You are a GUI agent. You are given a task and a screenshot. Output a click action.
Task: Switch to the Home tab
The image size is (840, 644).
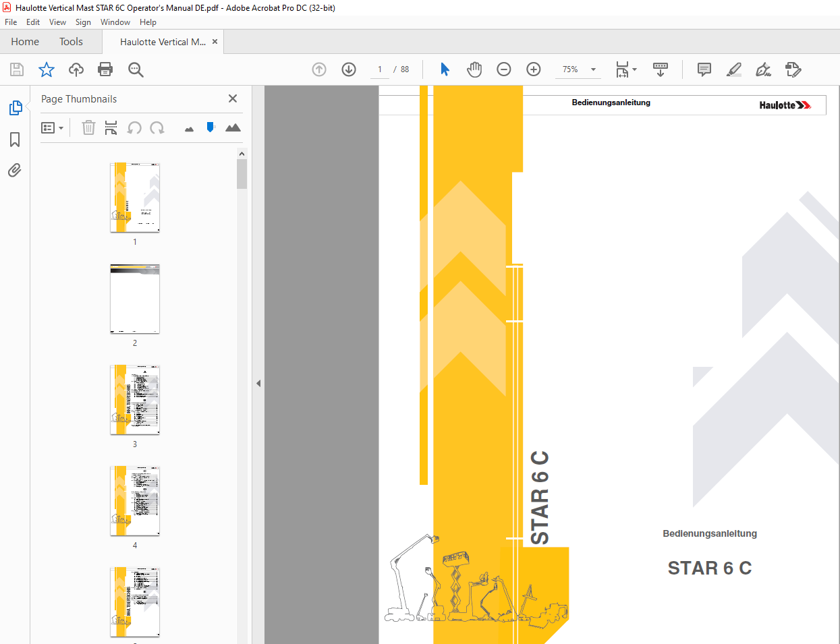25,42
